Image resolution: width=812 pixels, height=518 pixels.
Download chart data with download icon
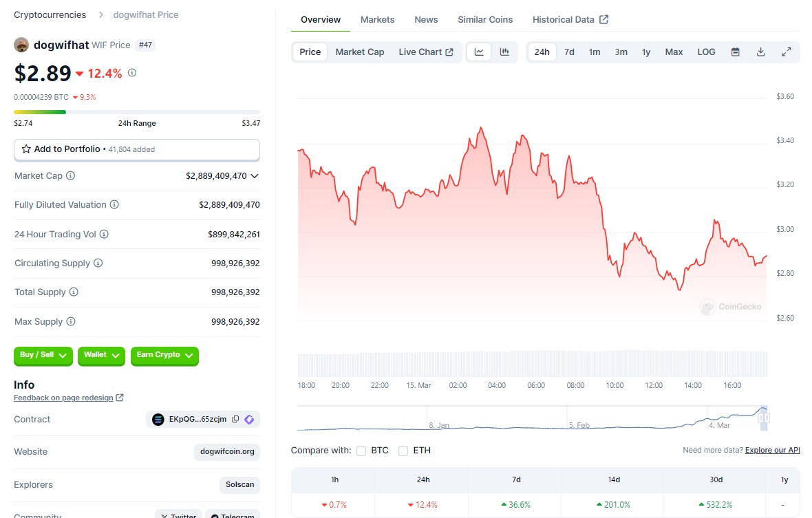coord(760,52)
